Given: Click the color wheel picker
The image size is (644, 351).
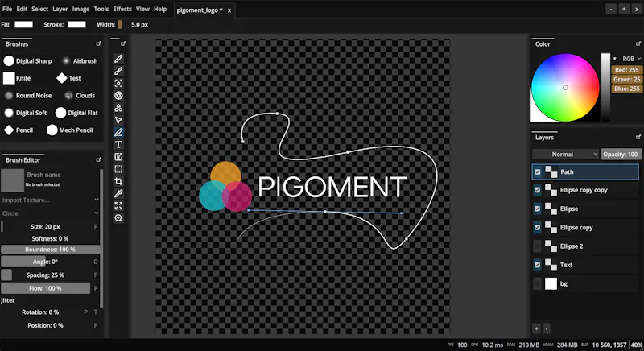Looking at the screenshot, I should (x=565, y=88).
